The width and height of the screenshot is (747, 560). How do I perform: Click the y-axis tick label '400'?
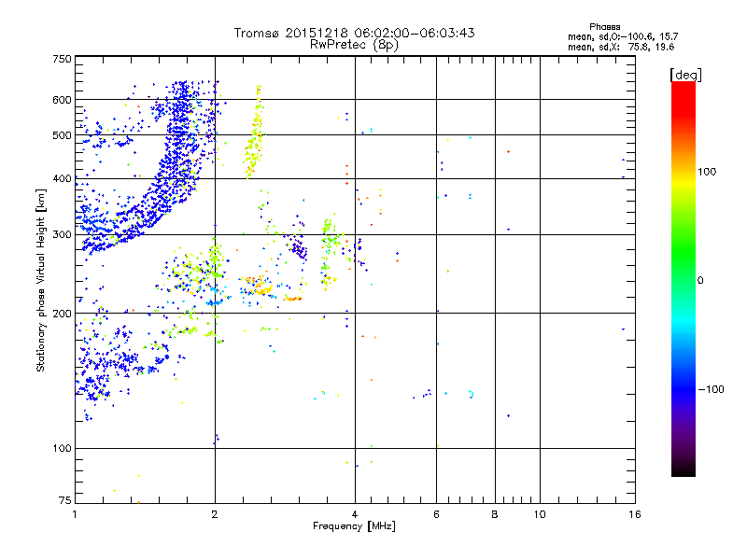(x=62, y=178)
